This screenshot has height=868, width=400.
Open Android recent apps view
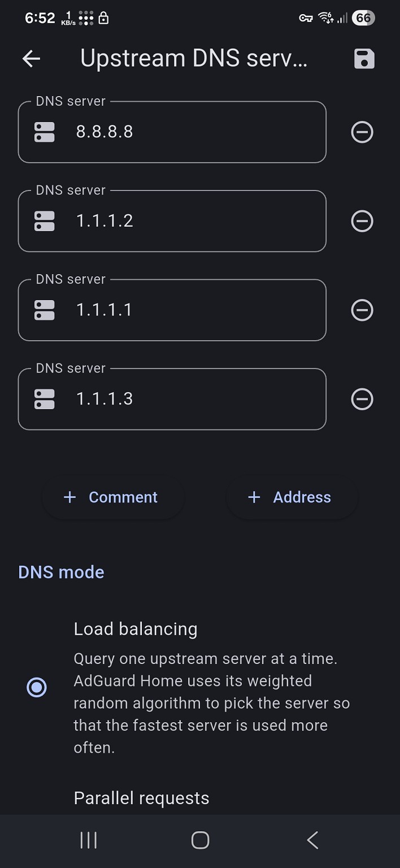click(89, 840)
